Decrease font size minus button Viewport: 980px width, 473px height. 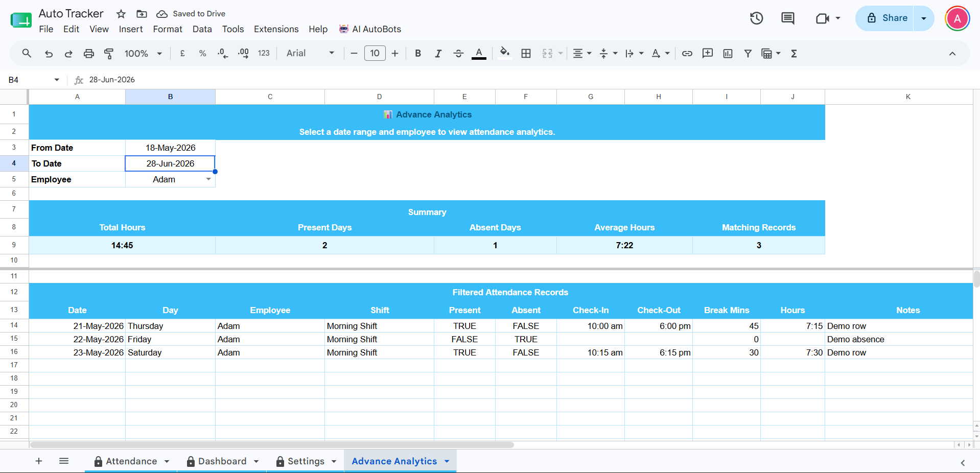coord(354,53)
